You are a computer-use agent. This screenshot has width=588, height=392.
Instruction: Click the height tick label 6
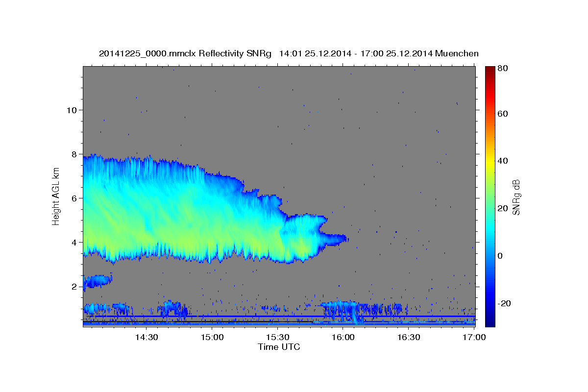[74, 198]
